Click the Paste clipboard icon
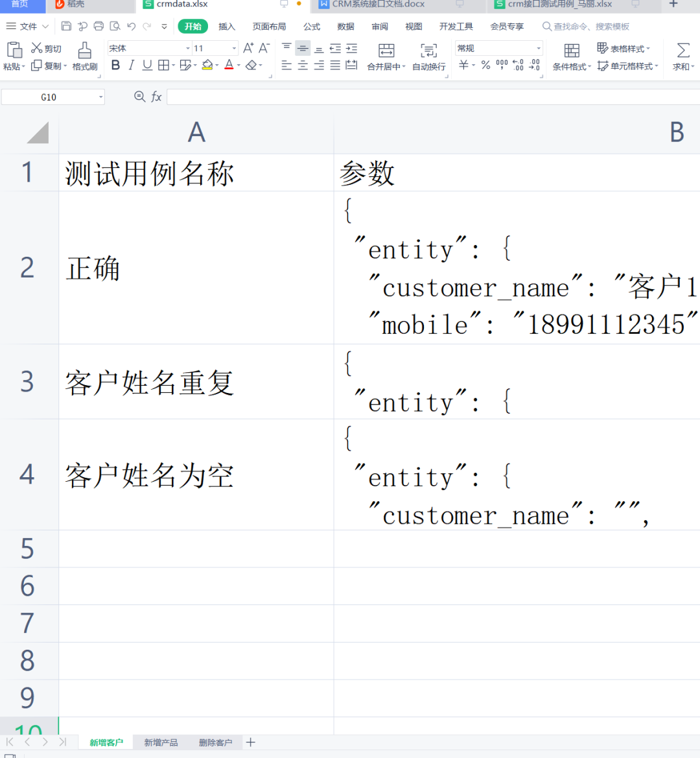Viewport: 700px width, 758px height. point(14,50)
